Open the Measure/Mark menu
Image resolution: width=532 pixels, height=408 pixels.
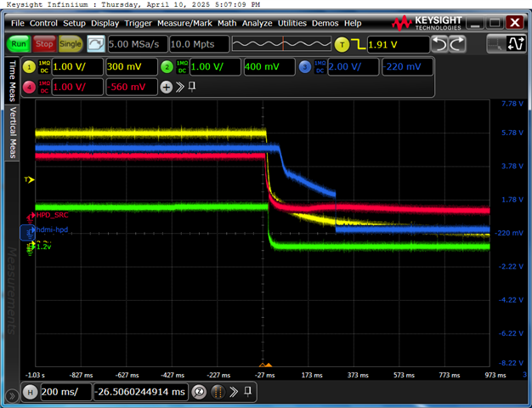pyautogui.click(x=184, y=23)
